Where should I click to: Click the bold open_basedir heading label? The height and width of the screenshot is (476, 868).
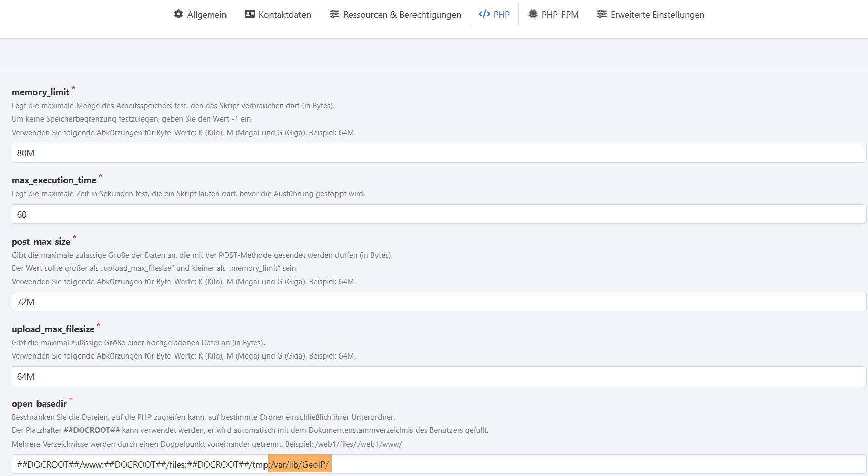[x=39, y=404]
